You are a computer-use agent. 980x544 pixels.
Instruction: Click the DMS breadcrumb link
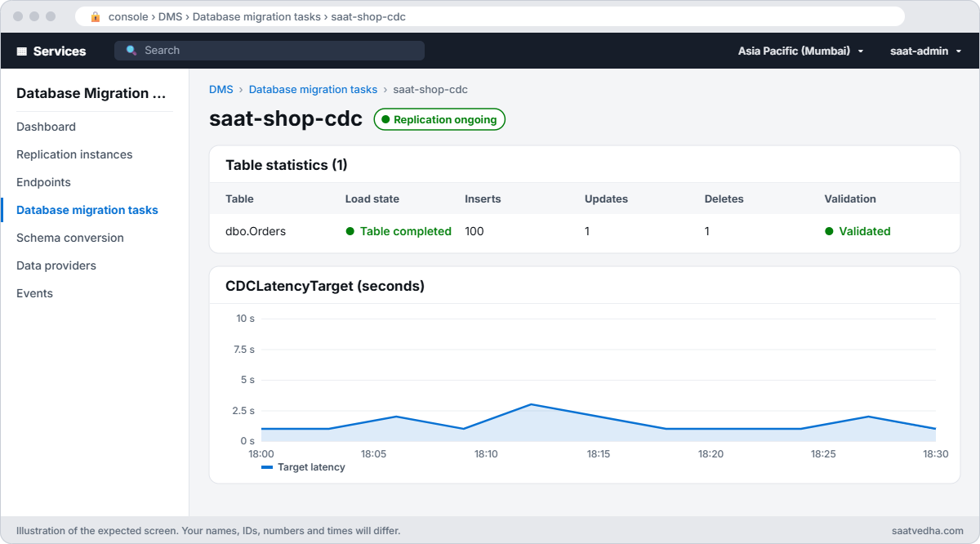(221, 89)
